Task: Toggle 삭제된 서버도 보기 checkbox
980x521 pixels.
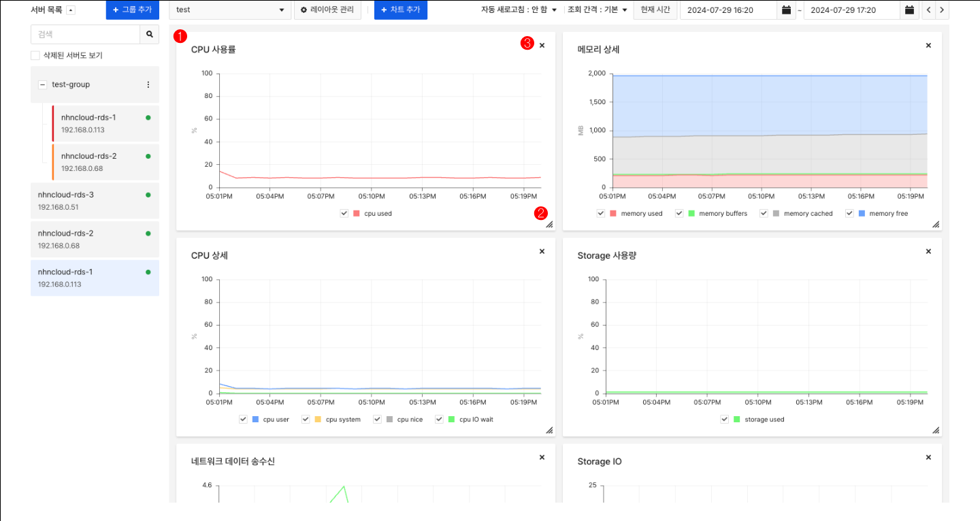Action: (x=35, y=55)
